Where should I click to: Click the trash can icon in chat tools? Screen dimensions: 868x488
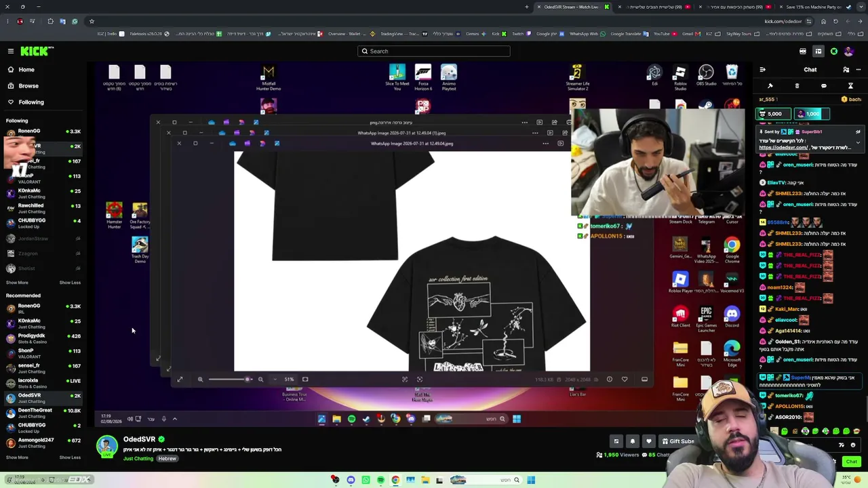coord(797,86)
